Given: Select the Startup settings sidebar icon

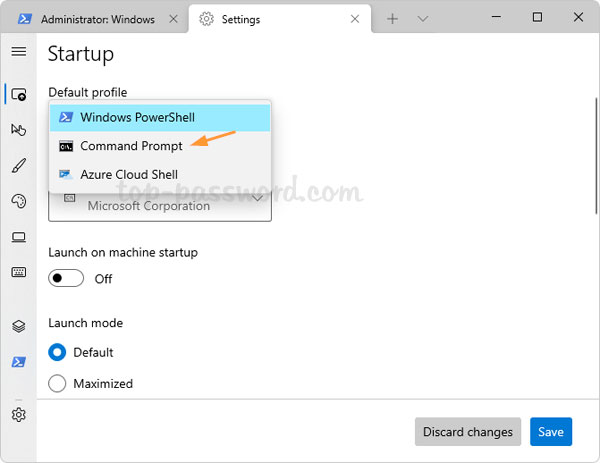Looking at the screenshot, I should point(18,94).
